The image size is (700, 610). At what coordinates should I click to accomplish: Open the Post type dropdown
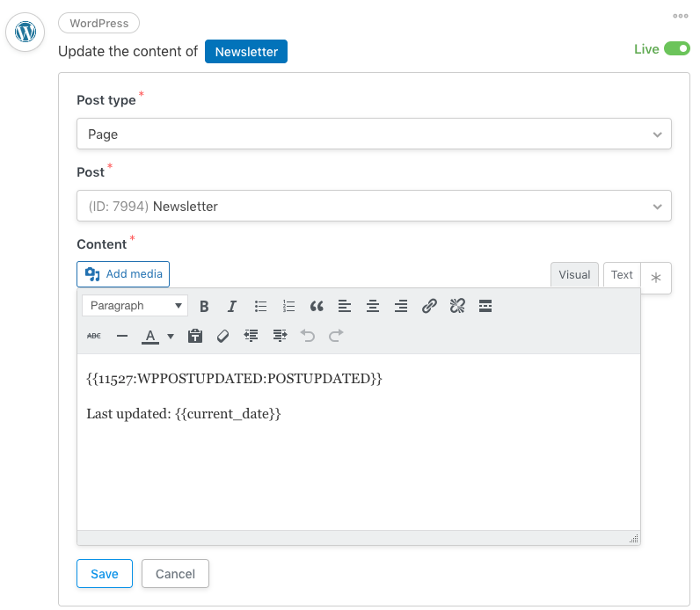pyautogui.click(x=374, y=134)
